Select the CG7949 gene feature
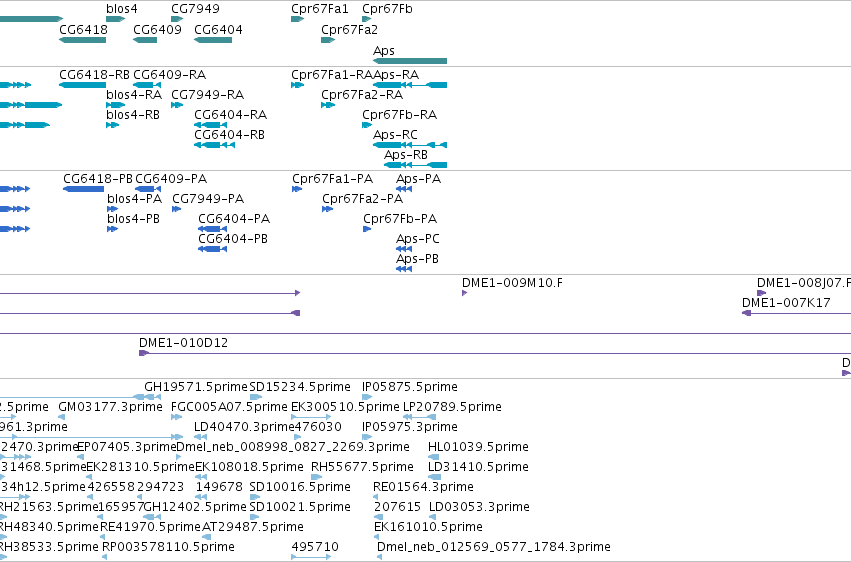Viewport: 851px width, 562px height. click(x=177, y=19)
